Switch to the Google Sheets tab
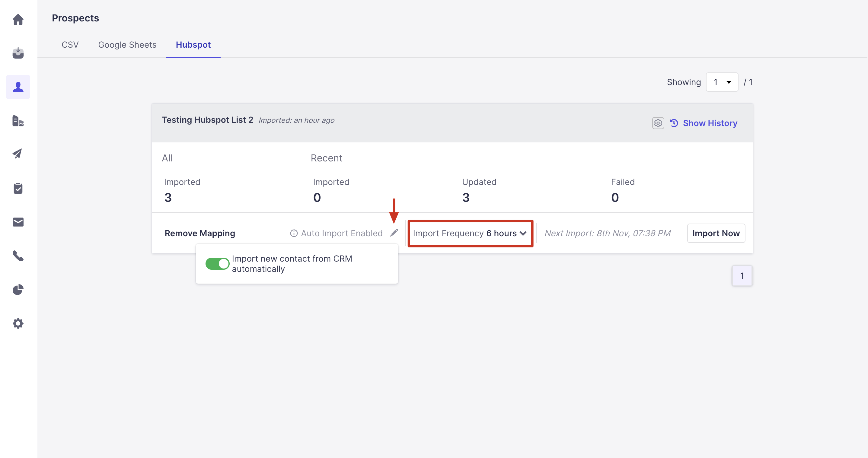 point(127,45)
